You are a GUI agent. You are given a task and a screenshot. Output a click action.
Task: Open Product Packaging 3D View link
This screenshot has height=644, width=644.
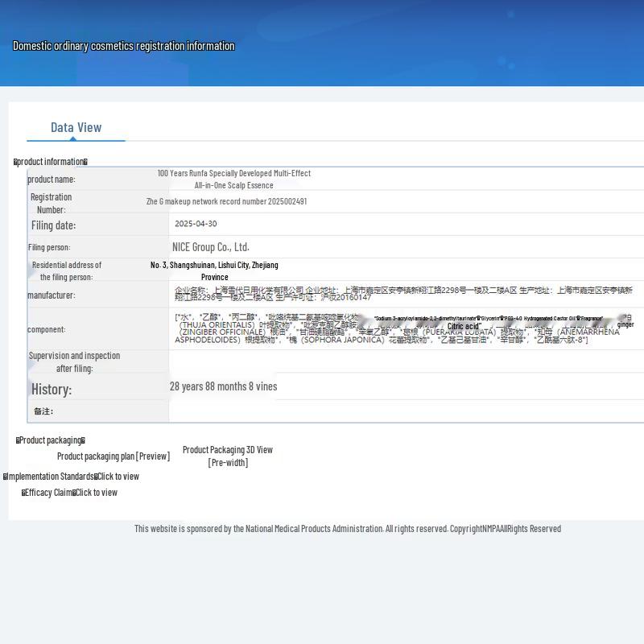[227, 450]
